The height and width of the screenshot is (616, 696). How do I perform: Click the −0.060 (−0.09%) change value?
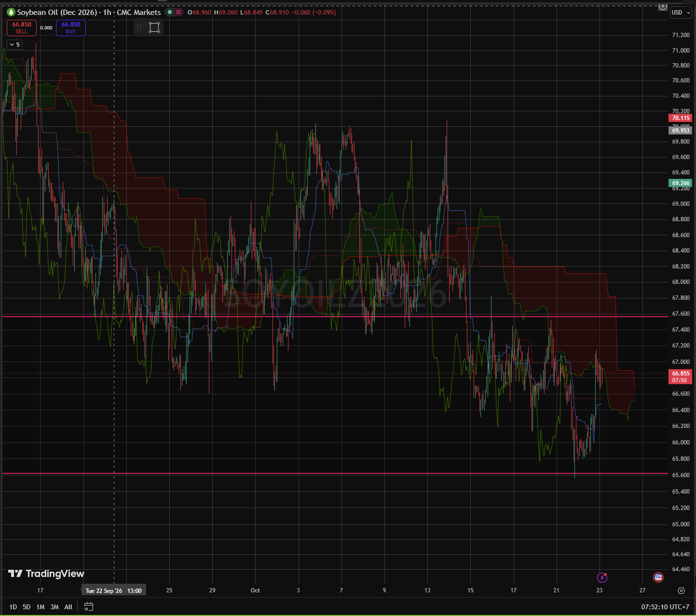click(314, 12)
